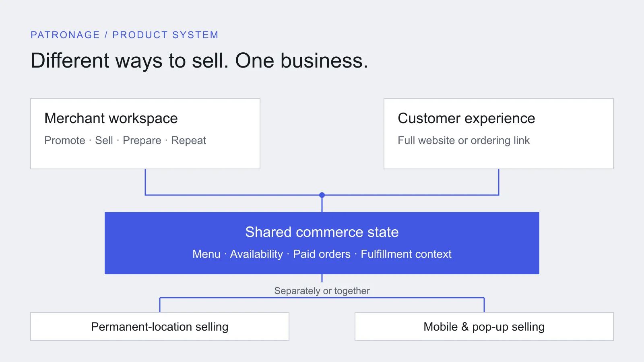Click the 'Customer experience' box title
This screenshot has width=644, height=362.
click(466, 118)
